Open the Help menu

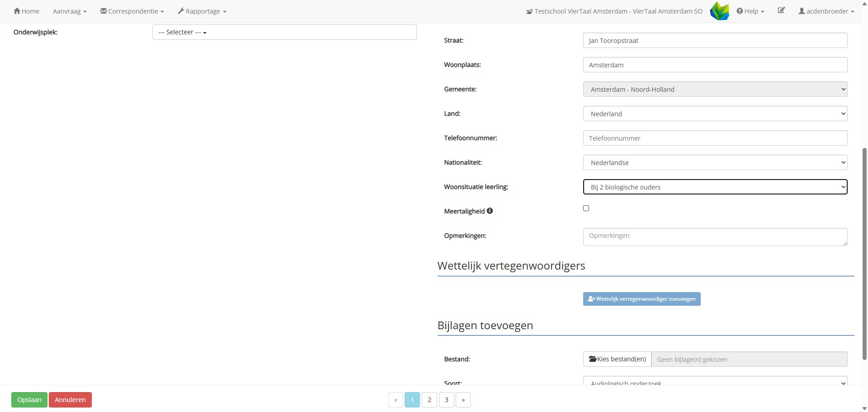(x=750, y=11)
